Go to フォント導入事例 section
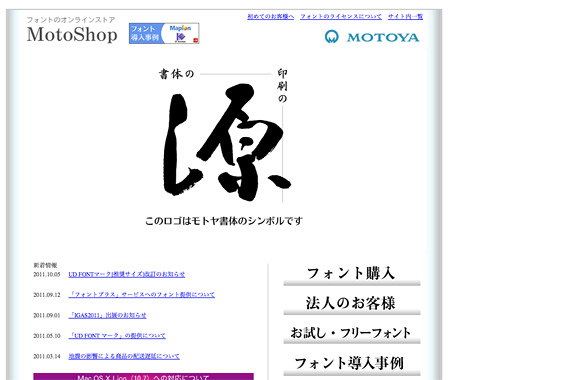 pos(352,364)
